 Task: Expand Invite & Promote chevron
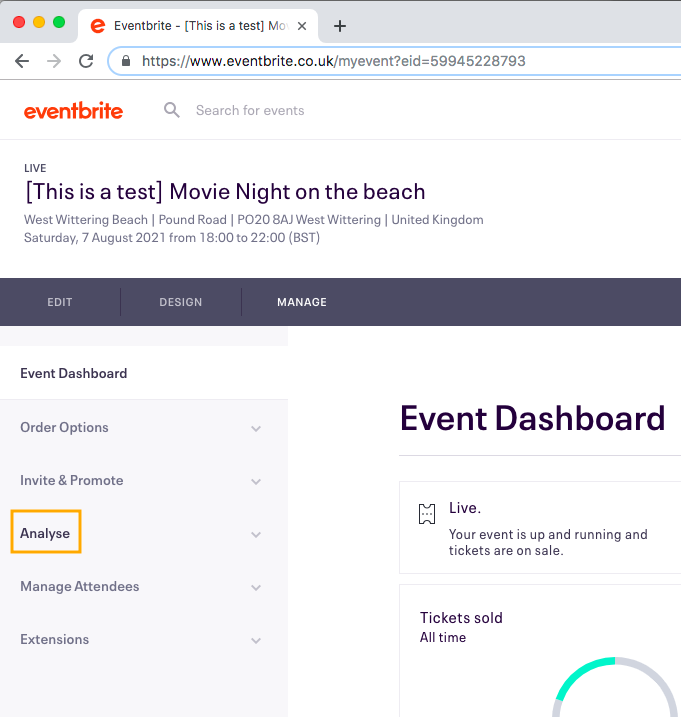coord(256,482)
